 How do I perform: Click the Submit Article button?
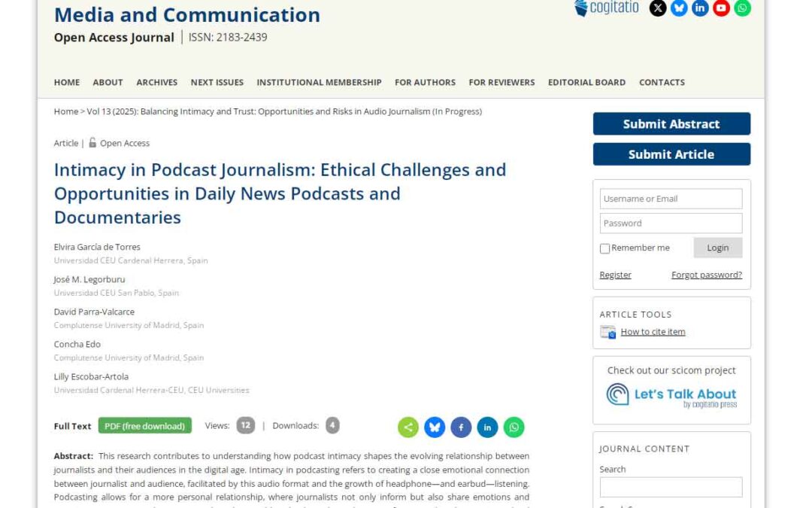[671, 154]
